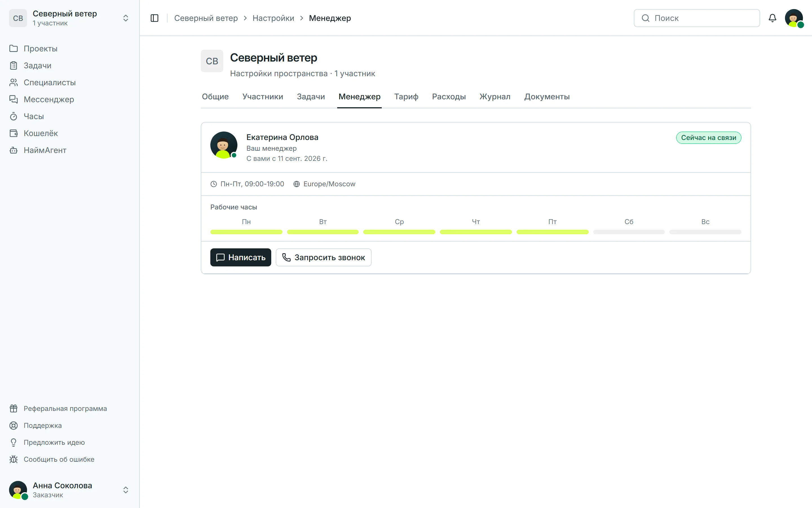
Task: Open the Расходы tab
Action: [x=449, y=97]
